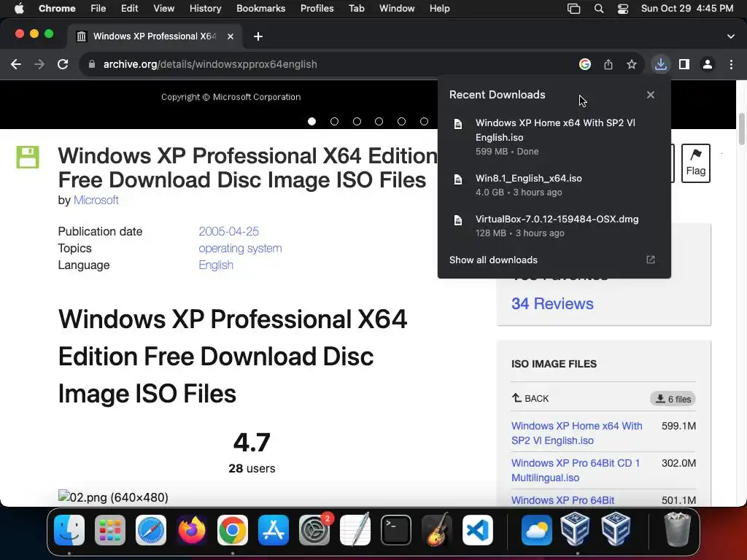747x560 pixels.
Task: Open VirtualBox-7.0.12 dmg download entry
Action: pos(554,226)
